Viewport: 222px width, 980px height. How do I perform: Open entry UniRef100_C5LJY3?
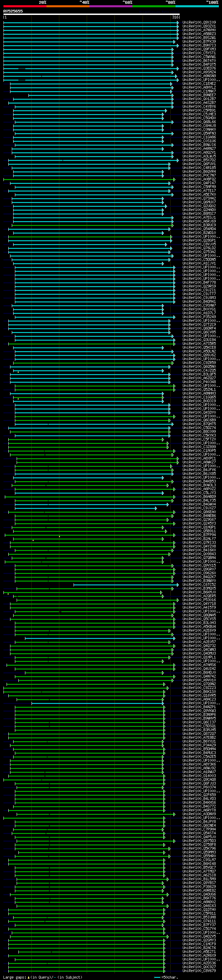(x=199, y=493)
